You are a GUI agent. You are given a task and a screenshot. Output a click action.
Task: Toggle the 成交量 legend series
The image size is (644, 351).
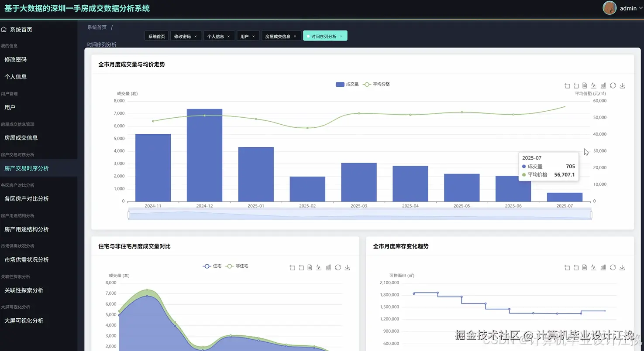pyautogui.click(x=347, y=84)
